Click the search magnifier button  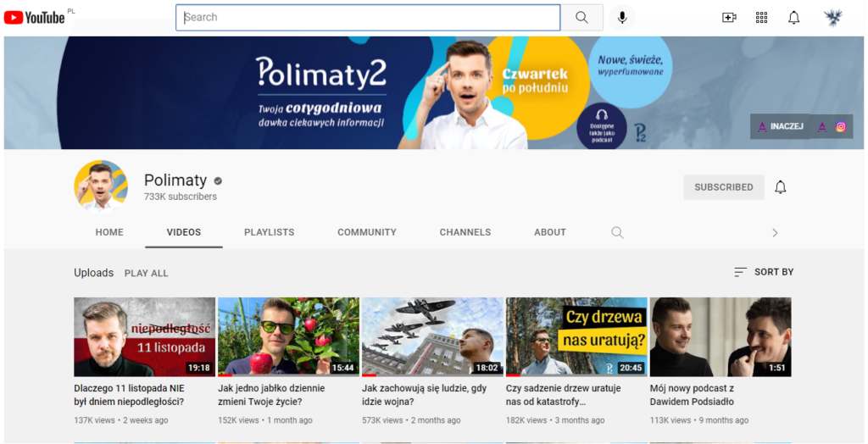coord(581,18)
